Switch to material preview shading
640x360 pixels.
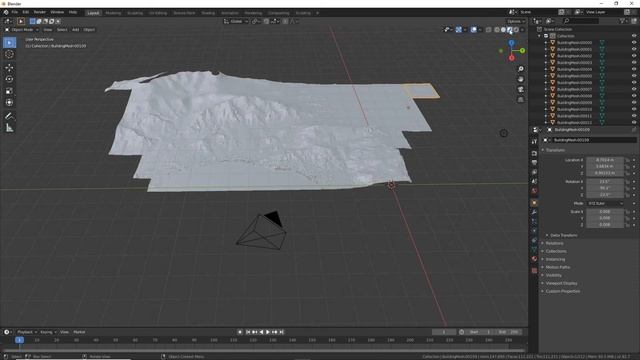click(x=509, y=30)
